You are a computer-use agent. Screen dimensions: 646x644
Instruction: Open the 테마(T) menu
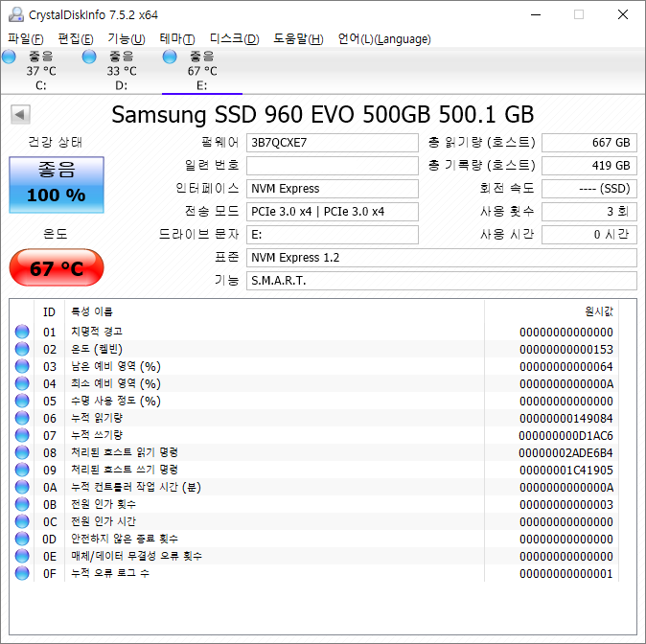177,39
